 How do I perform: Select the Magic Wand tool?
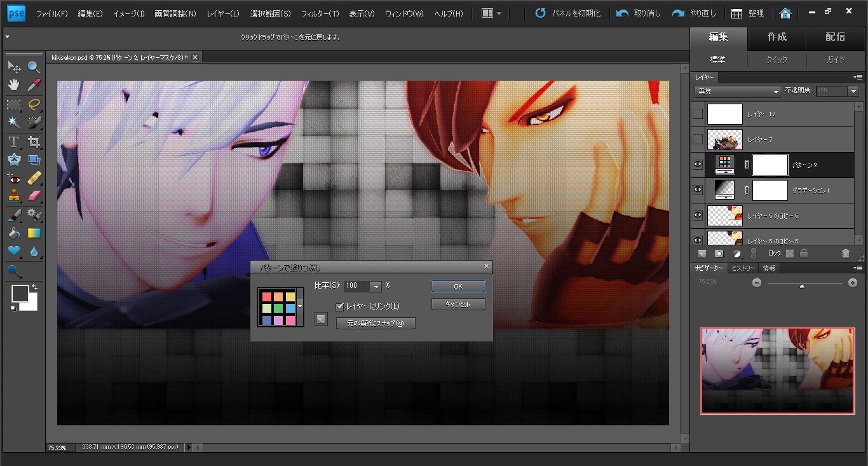click(14, 121)
